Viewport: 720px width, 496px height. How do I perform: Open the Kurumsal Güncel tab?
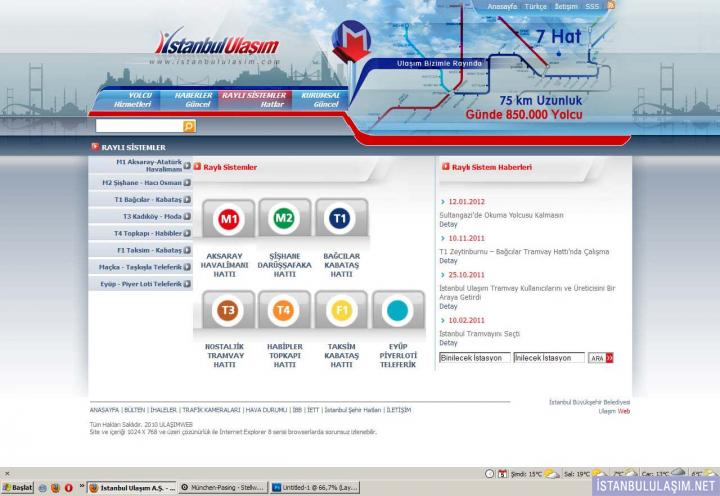[320, 99]
